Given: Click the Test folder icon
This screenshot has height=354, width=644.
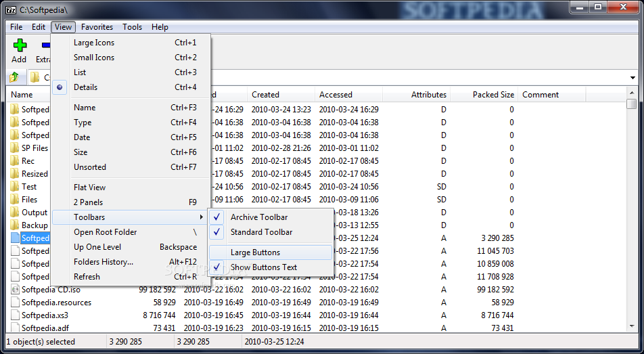Looking at the screenshot, I should (15, 187).
